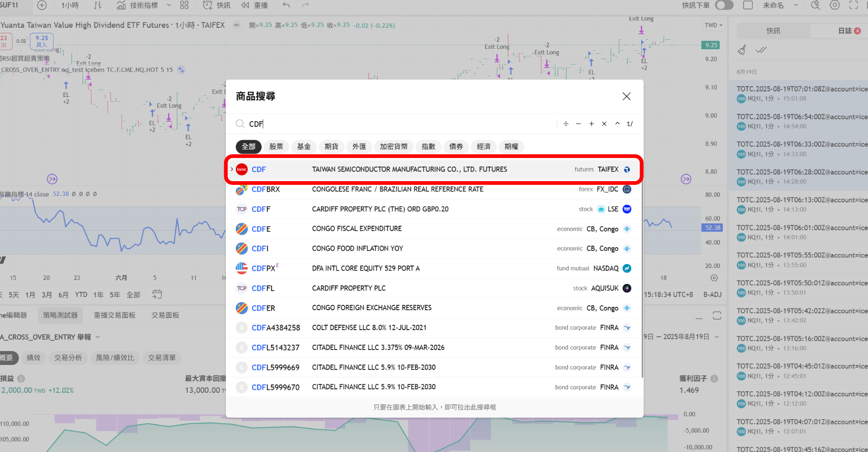This screenshot has height=452, width=868.
Task: Choose CDFBRX Congolese Franc result
Action: (x=434, y=189)
